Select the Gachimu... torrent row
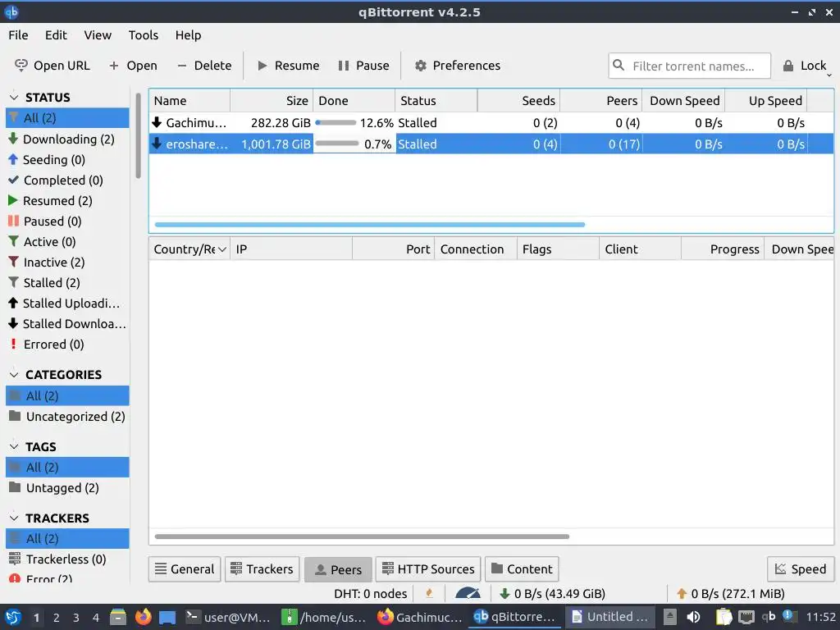Viewport: 840px width, 630px height. pos(491,123)
